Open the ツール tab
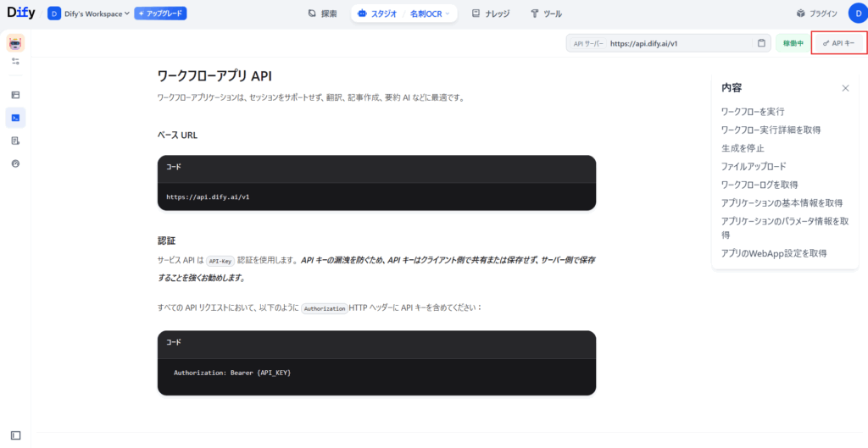Screen dimensions: 868x448 [546, 14]
